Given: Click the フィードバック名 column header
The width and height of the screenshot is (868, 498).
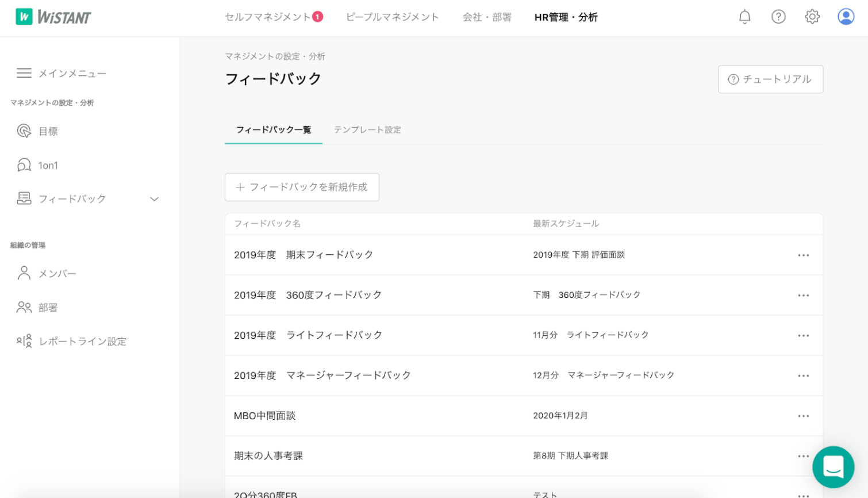Looking at the screenshot, I should click(x=267, y=224).
